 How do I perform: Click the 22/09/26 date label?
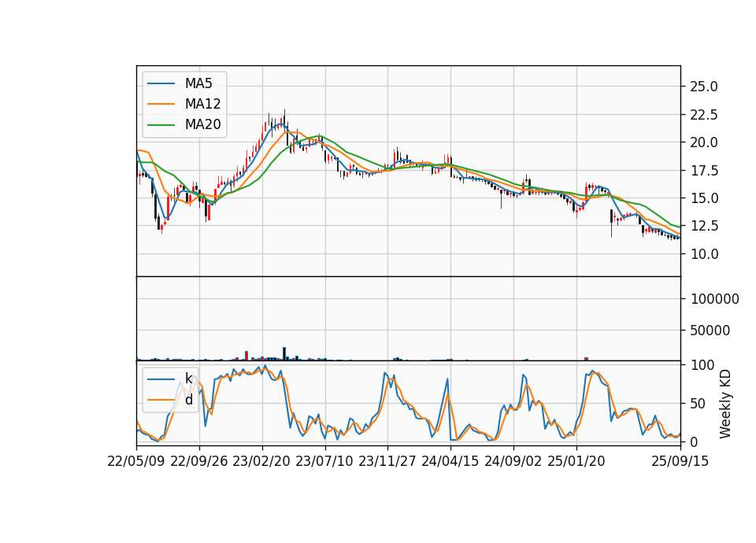point(199,461)
